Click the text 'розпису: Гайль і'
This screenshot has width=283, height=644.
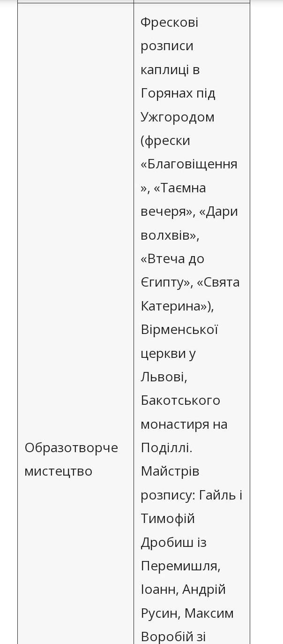pyautogui.click(x=191, y=495)
